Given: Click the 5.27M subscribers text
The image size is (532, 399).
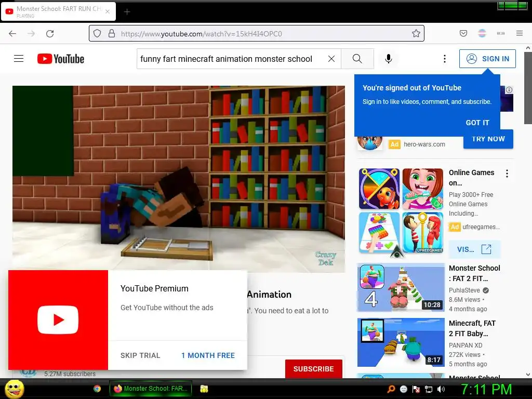Looking at the screenshot, I should point(70,374).
